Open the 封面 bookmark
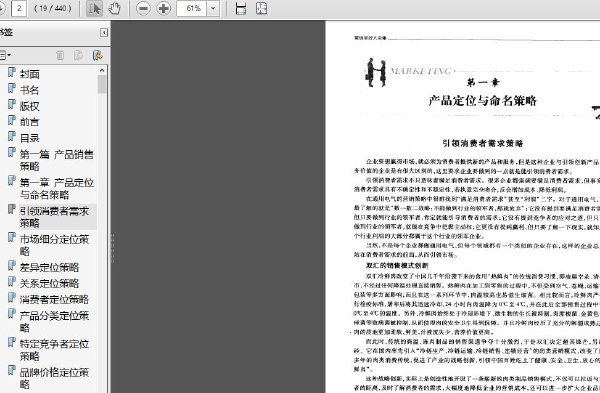Image resolution: width=600 pixels, height=393 pixels. [29, 74]
